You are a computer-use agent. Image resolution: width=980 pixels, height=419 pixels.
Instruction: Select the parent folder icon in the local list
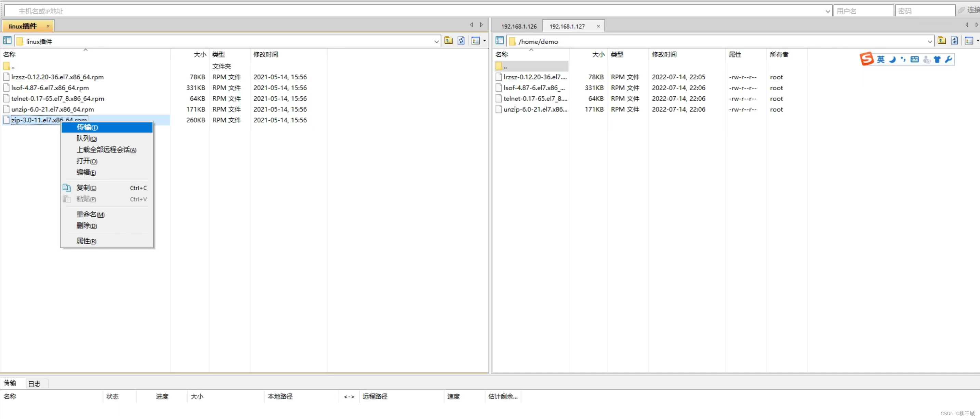[x=6, y=66]
